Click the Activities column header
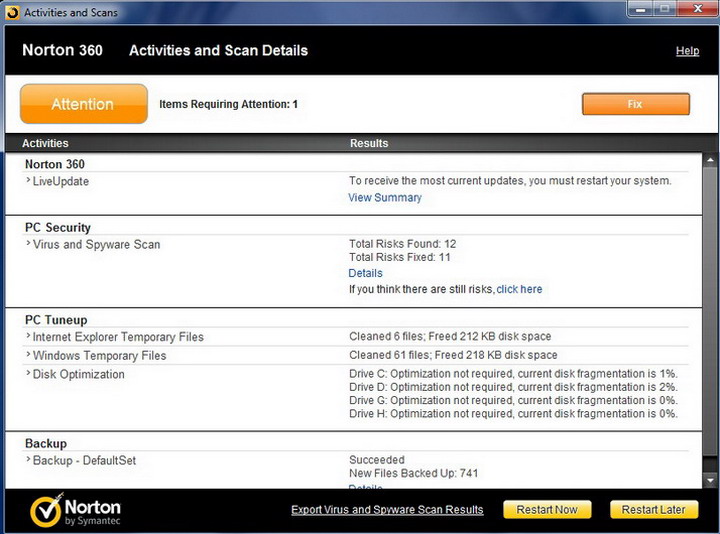Image resolution: width=720 pixels, height=534 pixels. pos(45,143)
